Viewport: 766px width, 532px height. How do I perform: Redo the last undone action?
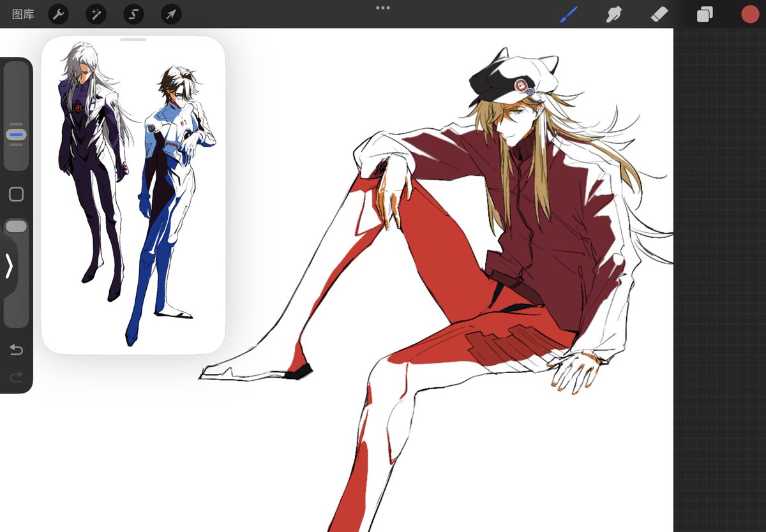click(17, 377)
